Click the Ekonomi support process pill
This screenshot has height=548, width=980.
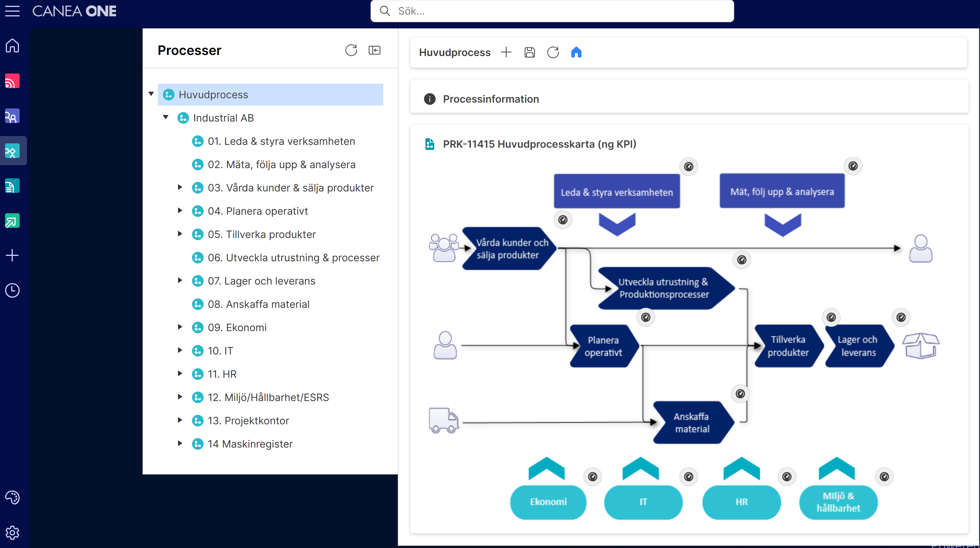click(548, 502)
